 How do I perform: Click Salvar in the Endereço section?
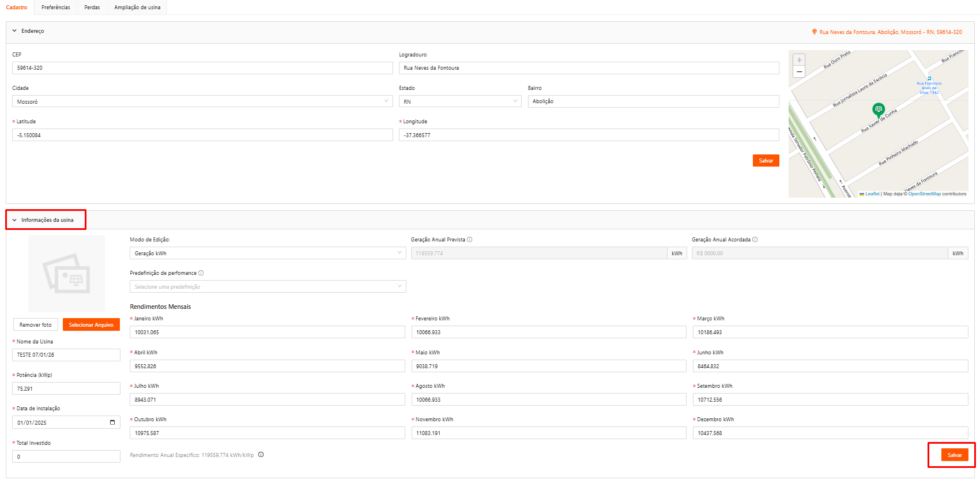click(766, 161)
